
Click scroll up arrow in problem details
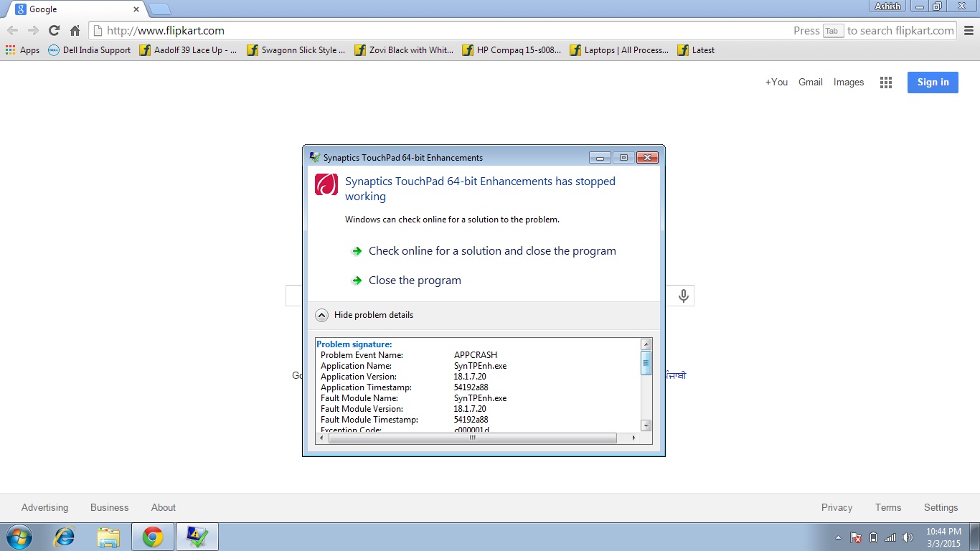click(646, 344)
